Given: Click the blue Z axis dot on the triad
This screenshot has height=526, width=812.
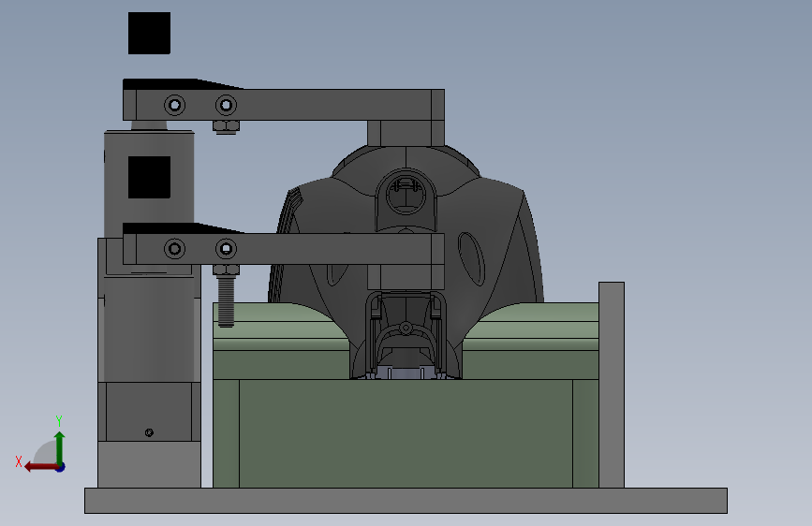Looking at the screenshot, I should click(61, 467).
